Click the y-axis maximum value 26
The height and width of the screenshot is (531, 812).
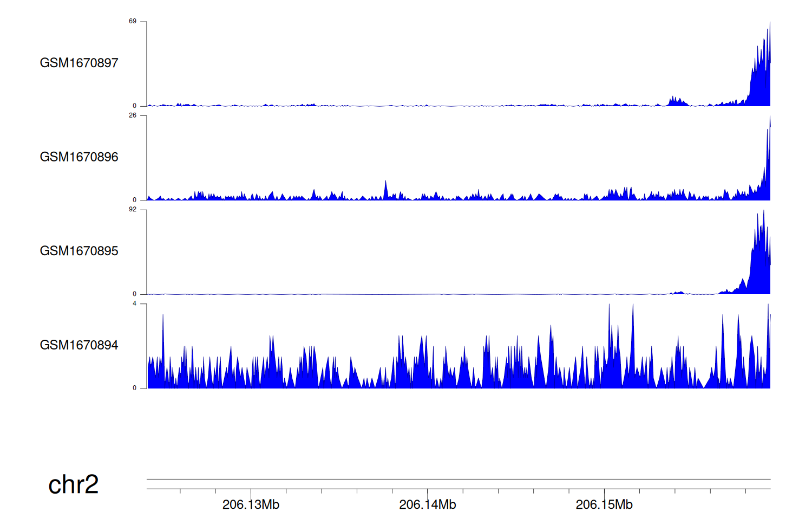pyautogui.click(x=133, y=115)
